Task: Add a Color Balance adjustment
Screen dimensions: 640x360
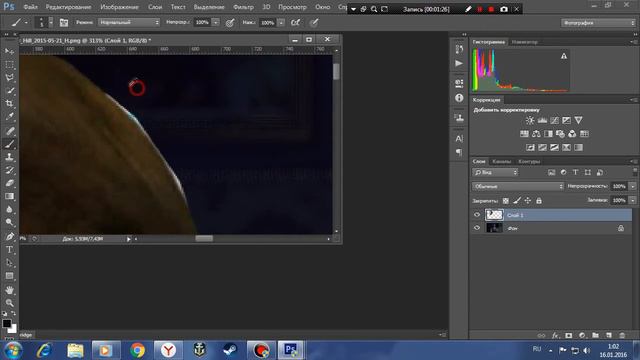Action: tap(536, 134)
